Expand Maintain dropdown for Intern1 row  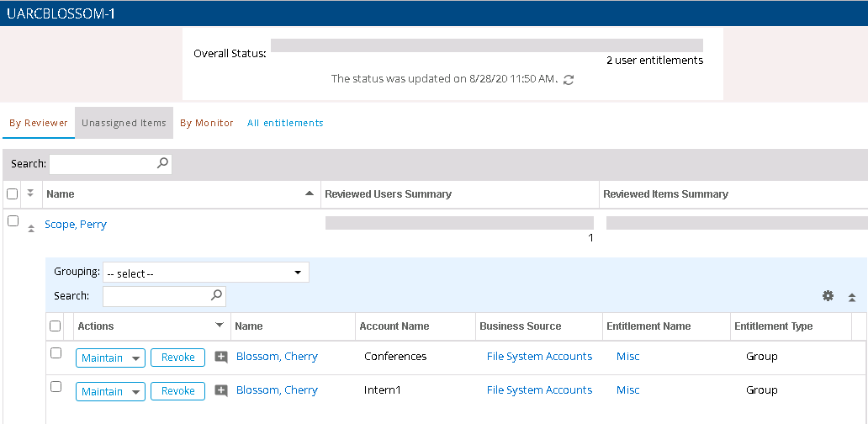coord(135,391)
